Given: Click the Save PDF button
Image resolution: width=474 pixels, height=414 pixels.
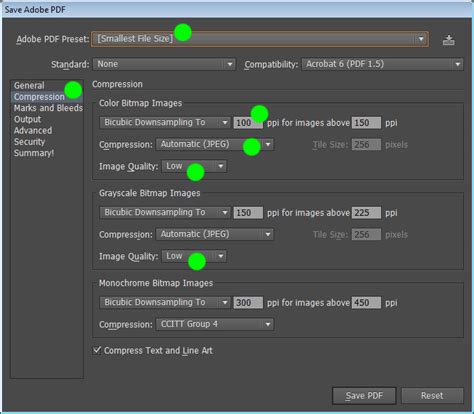Looking at the screenshot, I should [364, 396].
